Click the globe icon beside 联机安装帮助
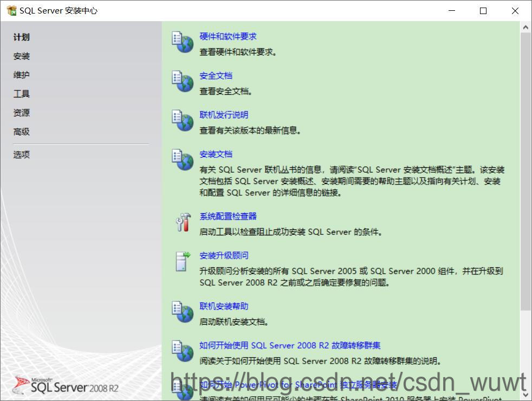 coord(183,312)
